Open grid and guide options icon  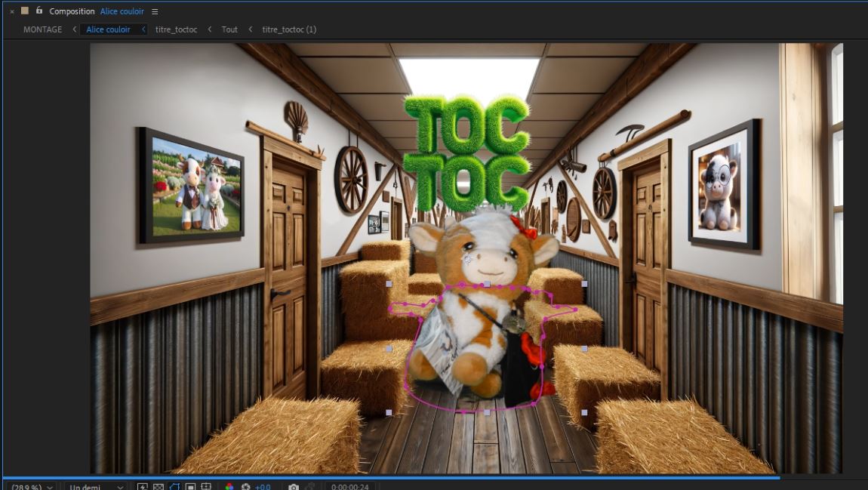[206, 486]
